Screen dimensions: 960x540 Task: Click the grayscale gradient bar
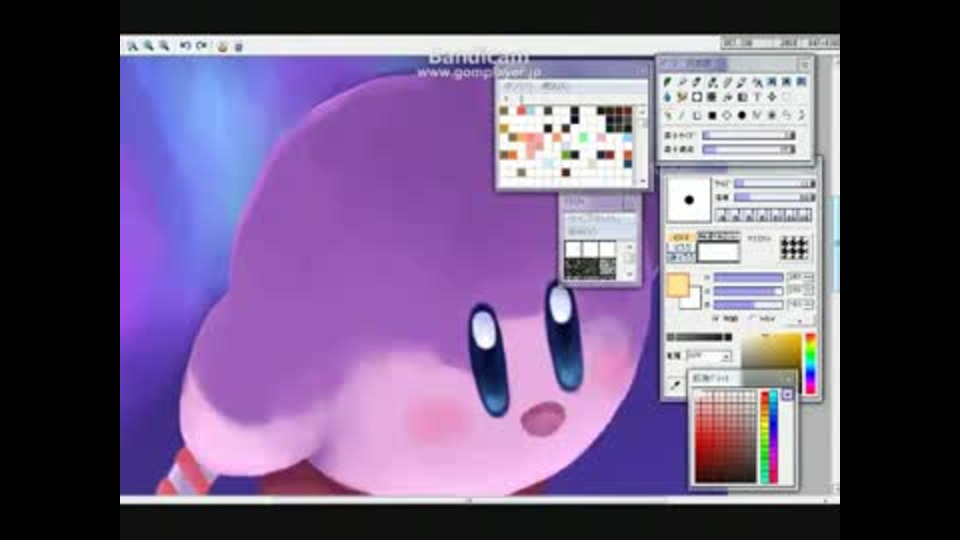699,337
